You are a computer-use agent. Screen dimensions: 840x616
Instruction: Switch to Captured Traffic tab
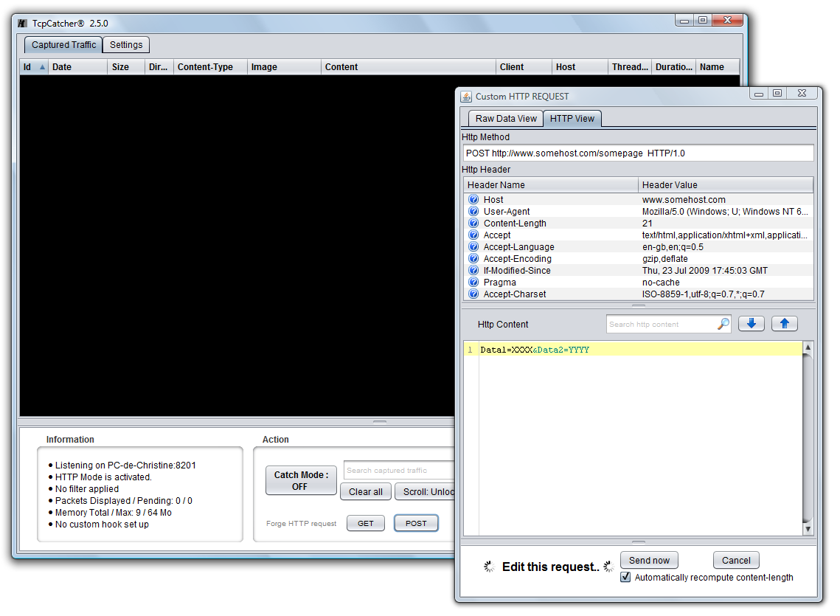click(63, 45)
